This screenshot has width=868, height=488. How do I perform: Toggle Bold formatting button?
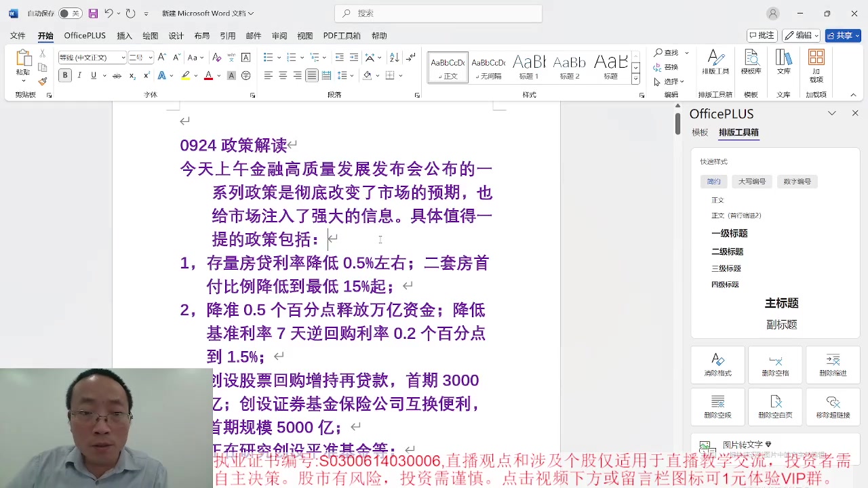[65, 76]
